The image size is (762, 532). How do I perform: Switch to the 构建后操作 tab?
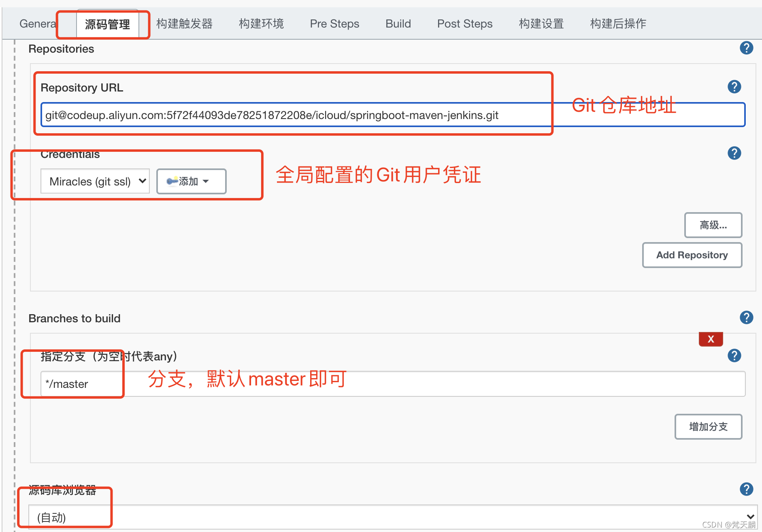[x=618, y=23]
